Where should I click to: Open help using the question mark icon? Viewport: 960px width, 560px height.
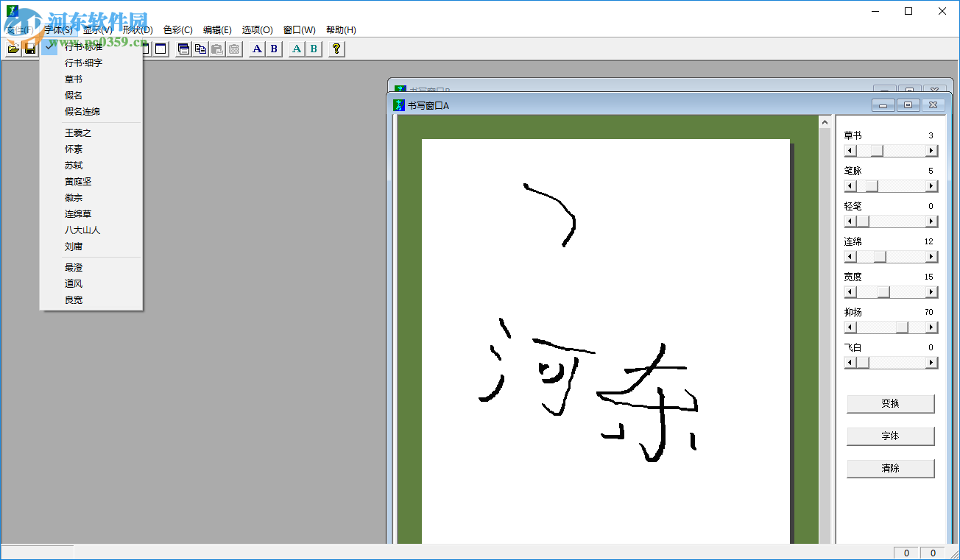tap(336, 49)
